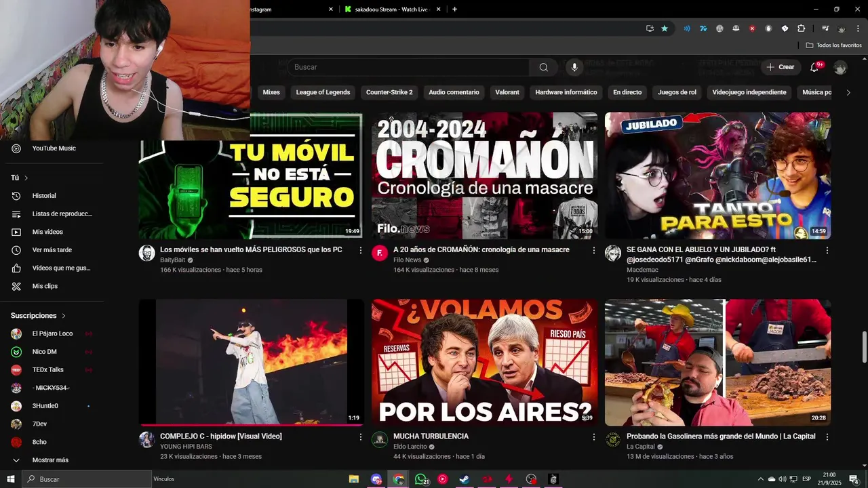Select the League of Legends chip
868x488 pixels.
click(x=323, y=92)
